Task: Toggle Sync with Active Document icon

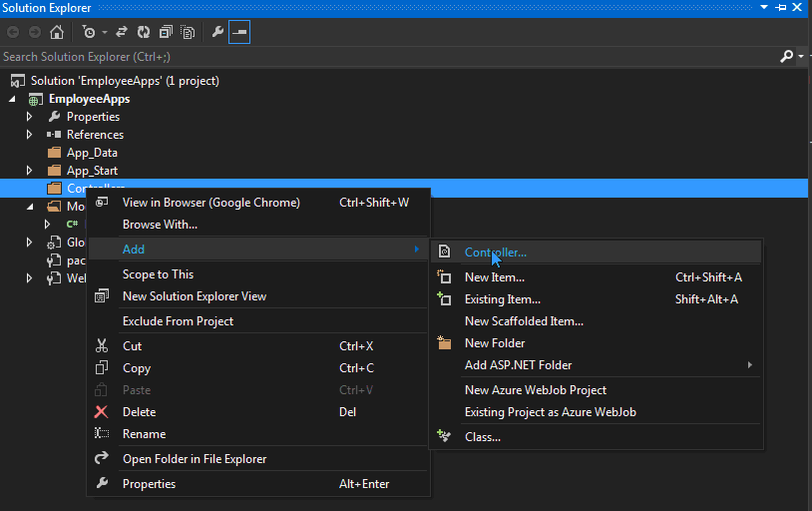Action: [122, 32]
